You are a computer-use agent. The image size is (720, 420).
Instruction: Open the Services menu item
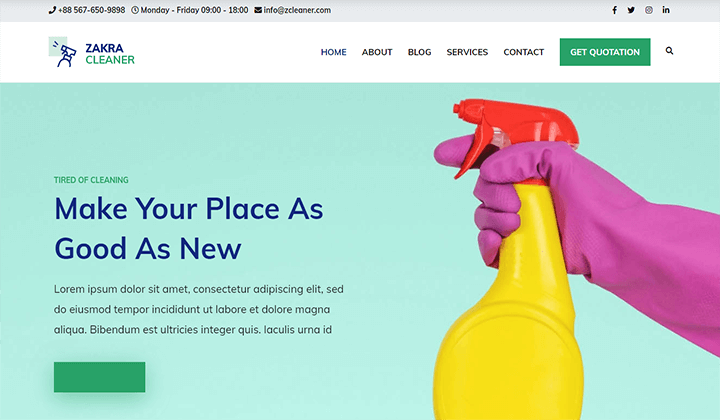467,52
